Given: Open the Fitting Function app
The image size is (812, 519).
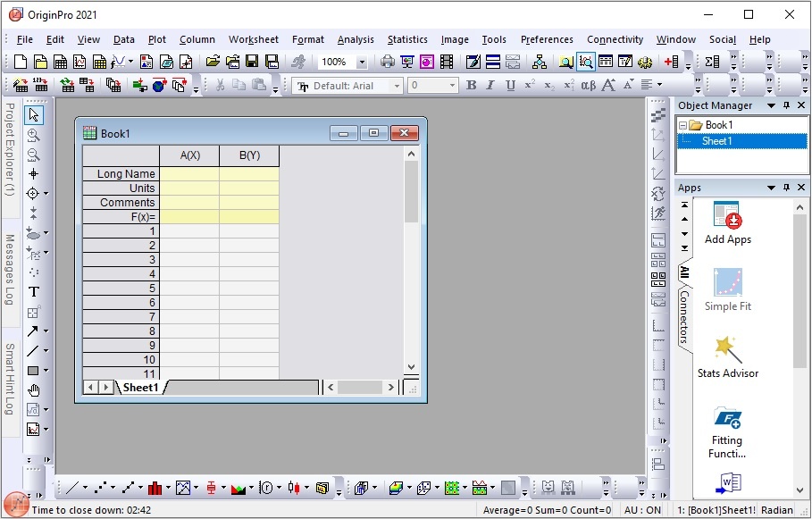Looking at the screenshot, I should [728, 432].
